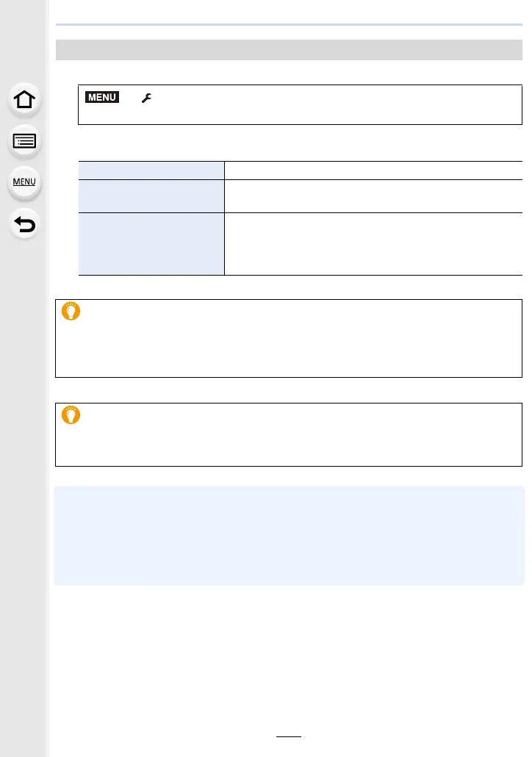Click the middle-right white table cell
532x757 pixels.
(x=373, y=195)
